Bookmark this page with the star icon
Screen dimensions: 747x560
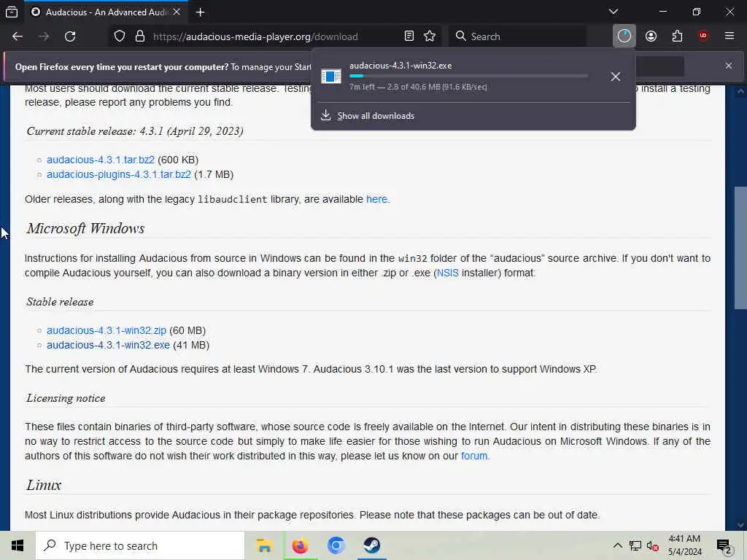pyautogui.click(x=430, y=36)
